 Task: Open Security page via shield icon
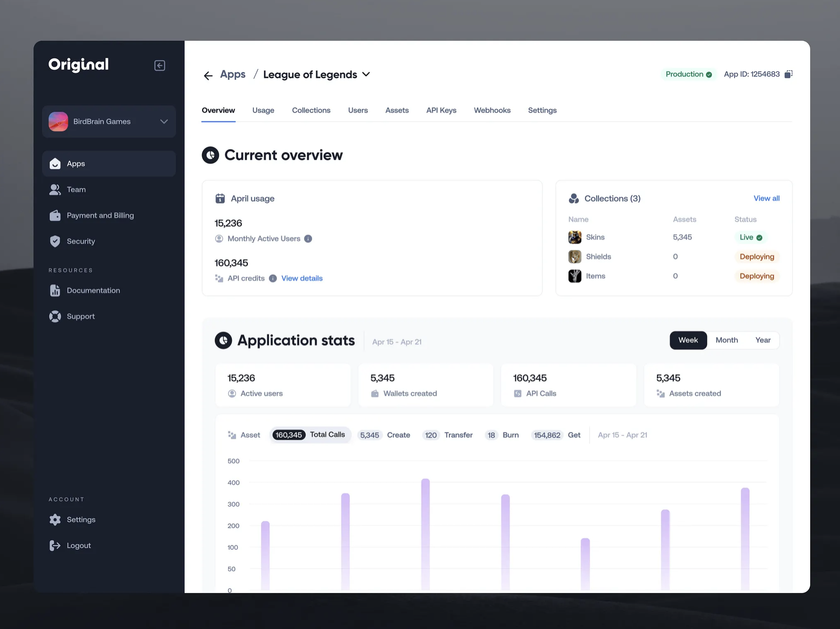coord(55,241)
